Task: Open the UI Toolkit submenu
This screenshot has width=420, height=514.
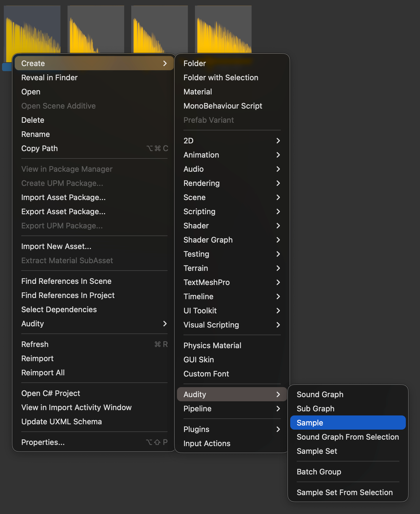Action: [232, 310]
